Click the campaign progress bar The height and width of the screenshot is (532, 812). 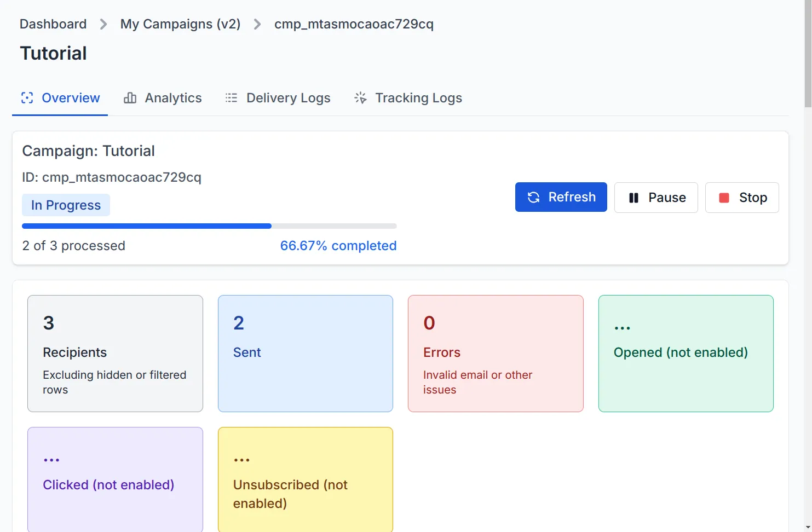tap(209, 225)
